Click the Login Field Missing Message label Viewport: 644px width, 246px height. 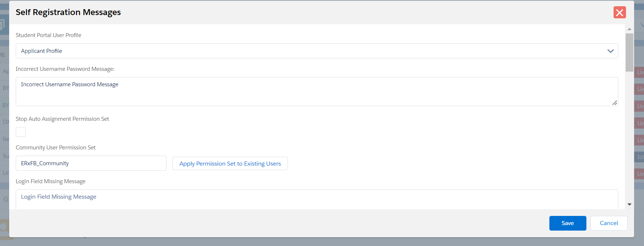tap(51, 181)
